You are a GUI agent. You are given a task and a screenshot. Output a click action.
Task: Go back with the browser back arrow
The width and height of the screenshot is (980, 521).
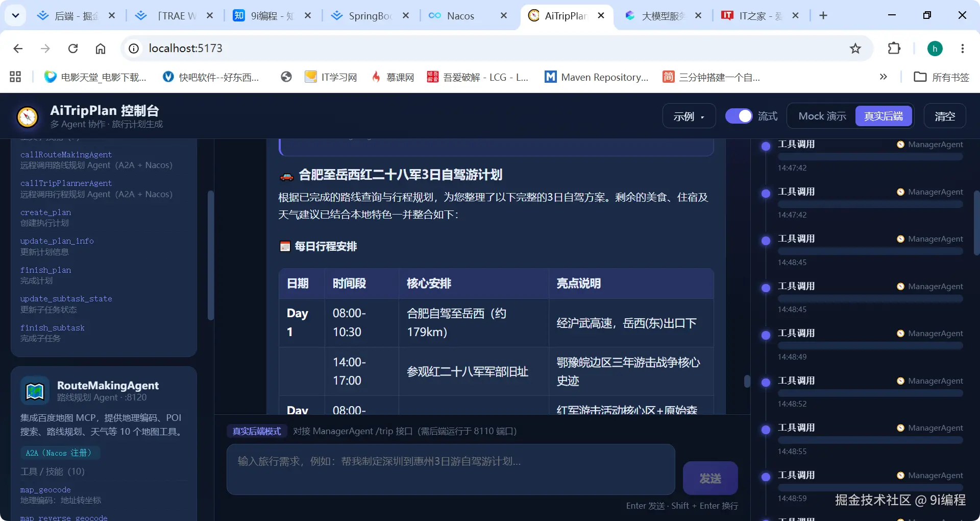pos(18,49)
